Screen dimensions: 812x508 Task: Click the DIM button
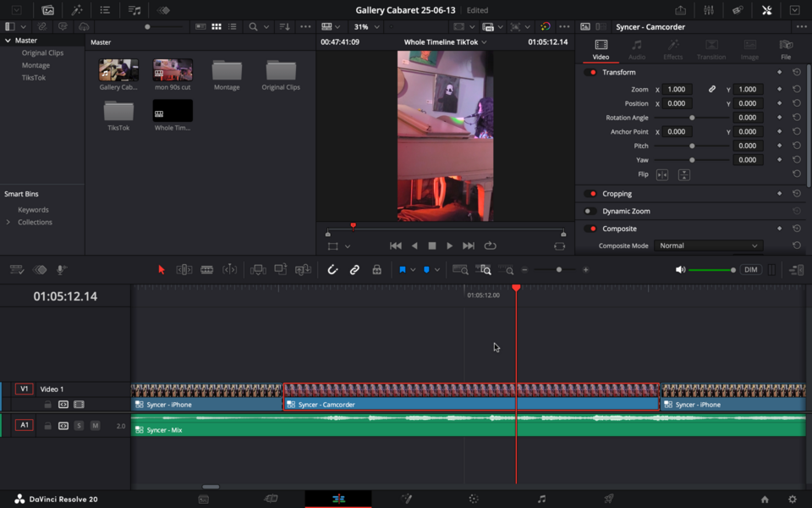(751, 269)
